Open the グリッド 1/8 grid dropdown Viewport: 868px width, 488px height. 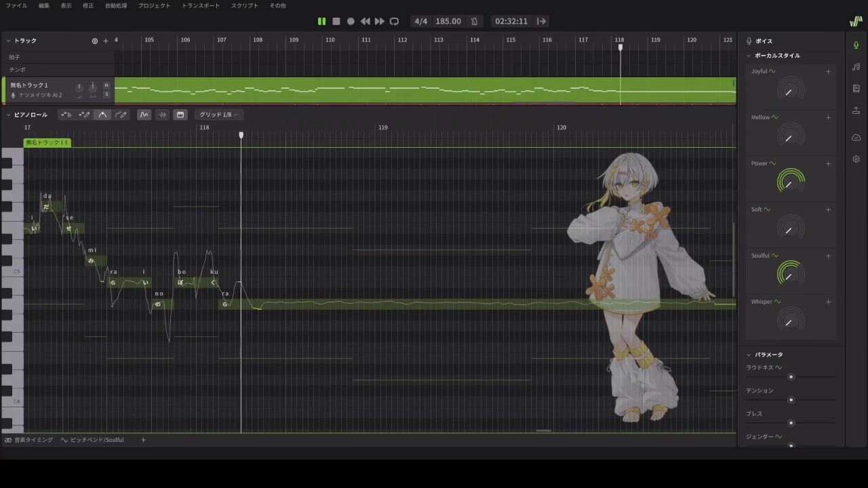click(x=218, y=115)
